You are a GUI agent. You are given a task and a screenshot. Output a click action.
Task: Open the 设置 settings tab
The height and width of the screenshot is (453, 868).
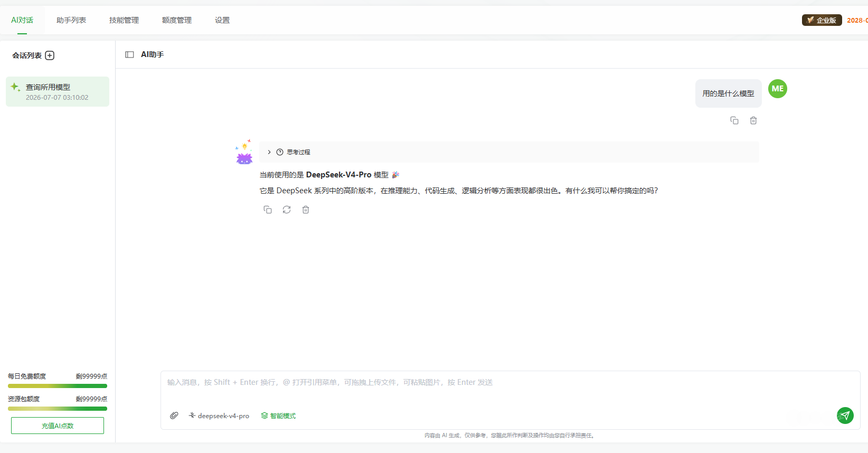pyautogui.click(x=222, y=20)
